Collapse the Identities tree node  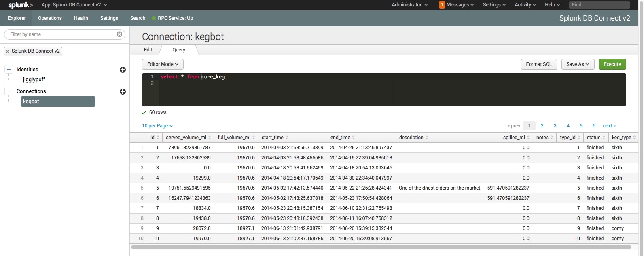(x=9, y=69)
